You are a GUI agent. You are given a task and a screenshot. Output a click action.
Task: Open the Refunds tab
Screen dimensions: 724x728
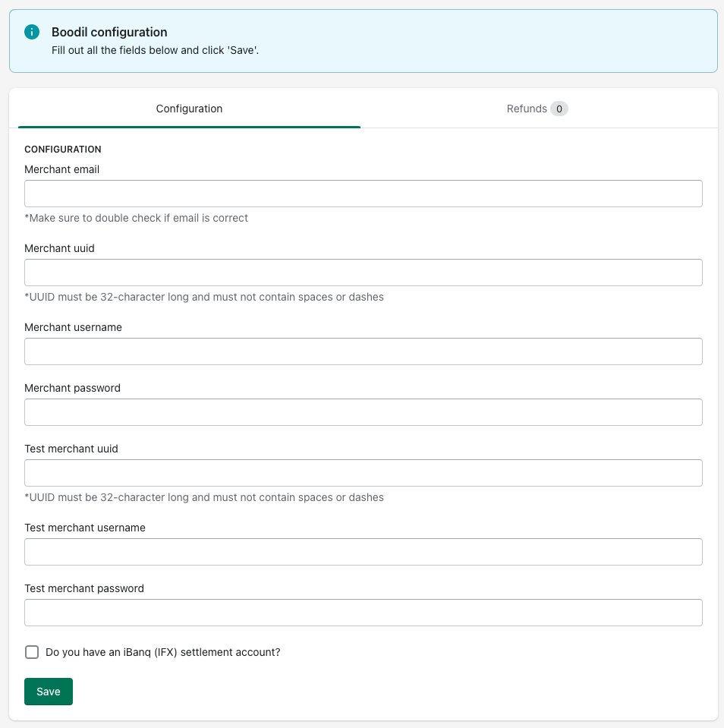pyautogui.click(x=527, y=109)
